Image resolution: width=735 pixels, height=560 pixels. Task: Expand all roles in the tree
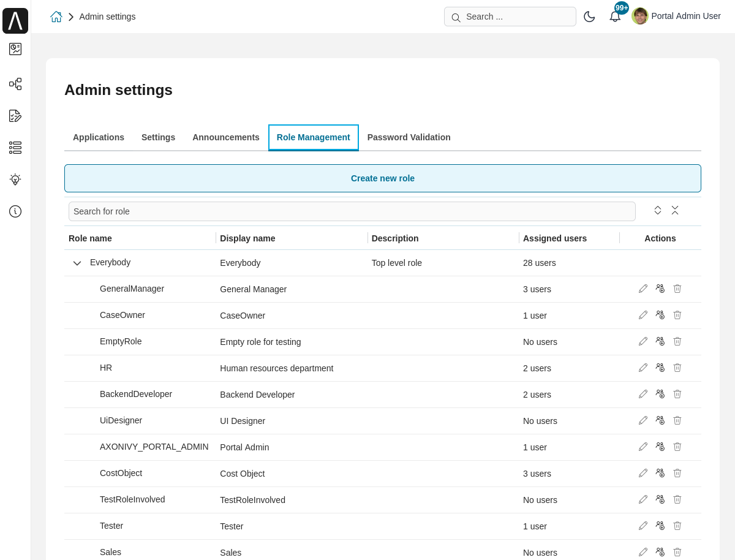(x=657, y=210)
